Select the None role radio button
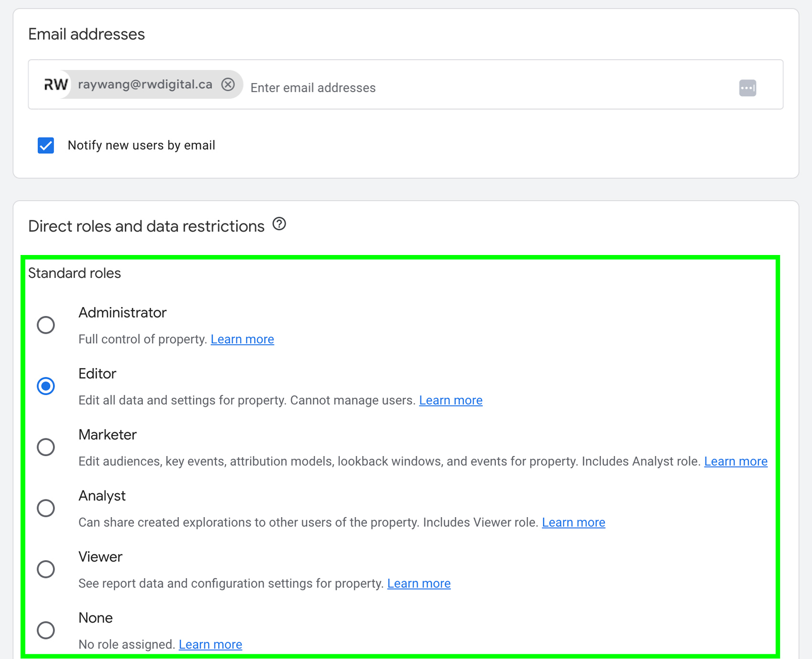Image resolution: width=812 pixels, height=659 pixels. (x=46, y=631)
